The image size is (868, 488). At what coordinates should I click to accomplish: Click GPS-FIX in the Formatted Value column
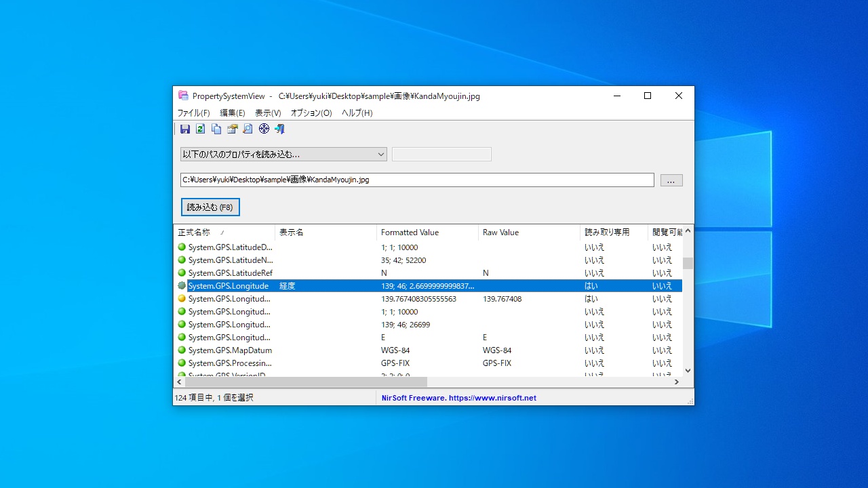point(395,363)
